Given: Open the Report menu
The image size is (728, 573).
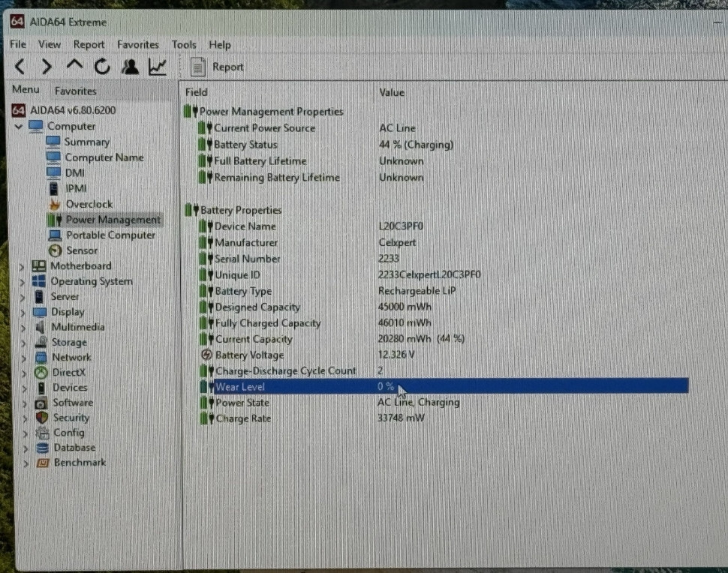Looking at the screenshot, I should pos(89,45).
